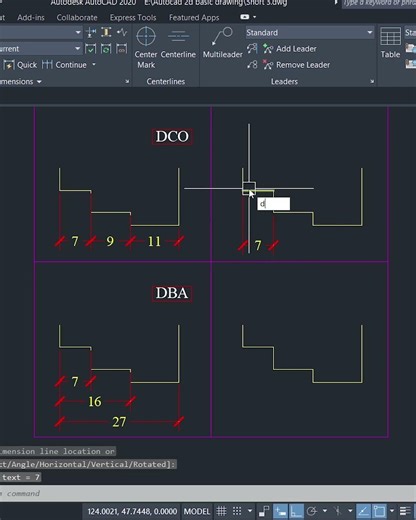The height and width of the screenshot is (520, 416).
Task: Click the Center Mark tool
Action: (146, 47)
